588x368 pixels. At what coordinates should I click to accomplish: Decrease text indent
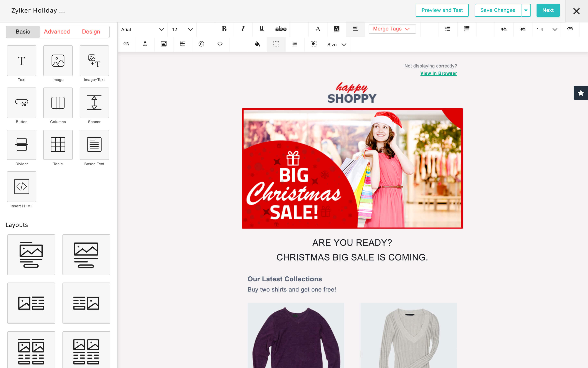pyautogui.click(x=523, y=29)
